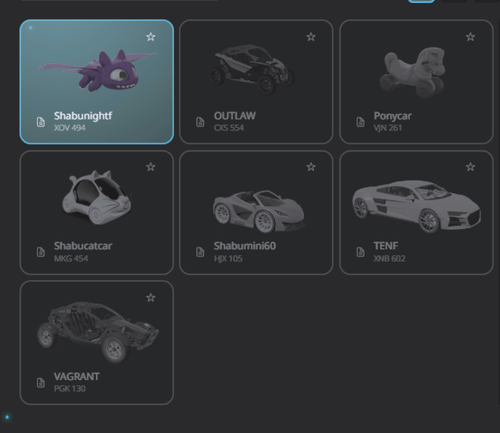Screen dimensions: 500x433
Task: Choose the TENF sports car image
Action: pos(416,206)
